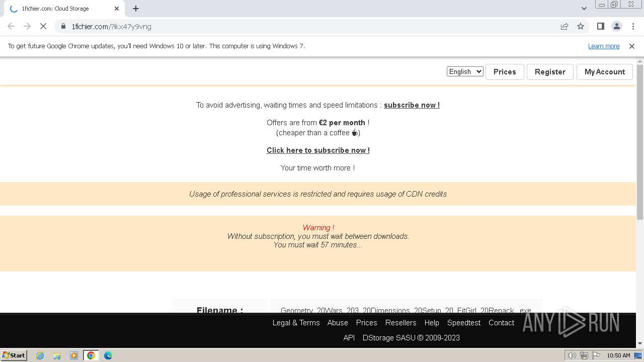Open My Account
The height and width of the screenshot is (362, 644).
[x=605, y=71]
